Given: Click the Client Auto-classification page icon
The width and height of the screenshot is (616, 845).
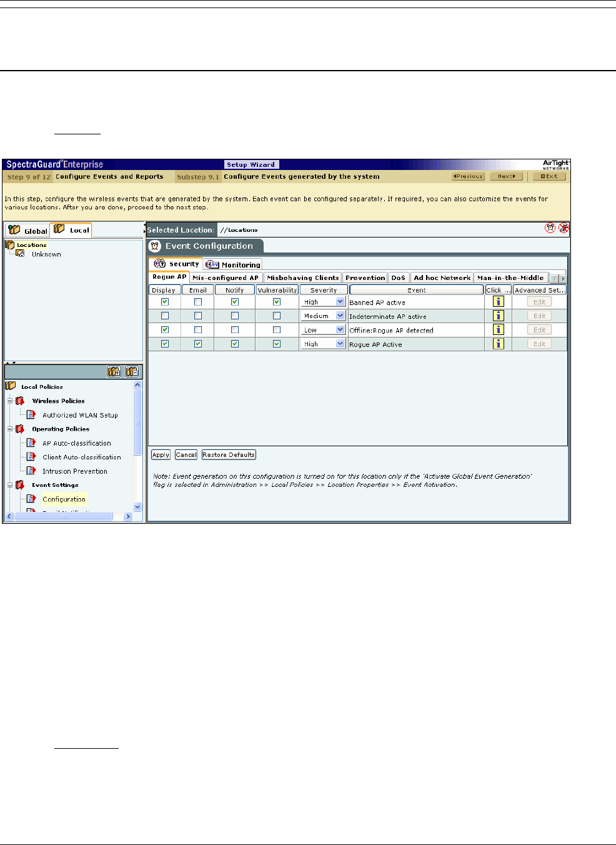Looking at the screenshot, I should pos(31,457).
